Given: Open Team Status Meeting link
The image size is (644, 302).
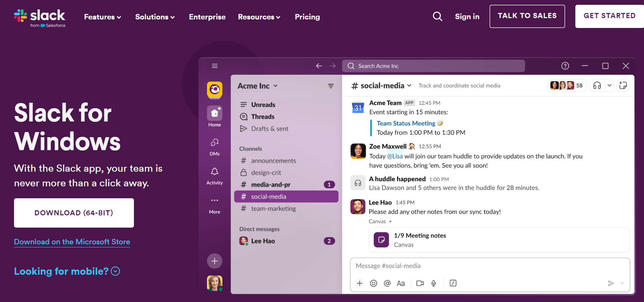Looking at the screenshot, I should pos(406,123).
